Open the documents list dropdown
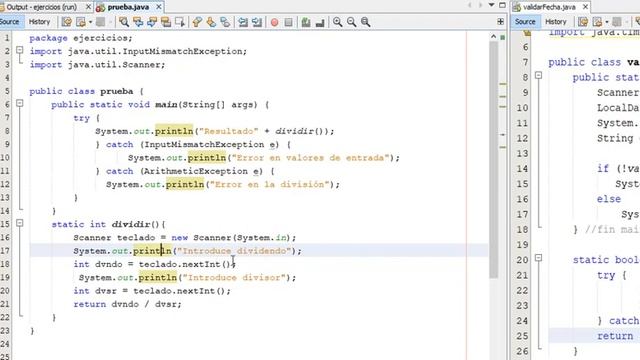 (x=492, y=5)
